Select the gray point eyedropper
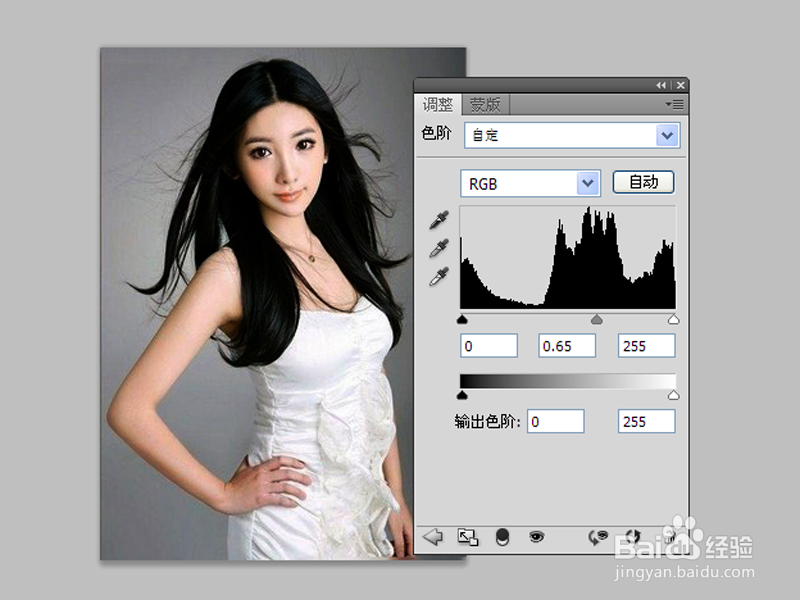800x600 pixels. click(439, 248)
